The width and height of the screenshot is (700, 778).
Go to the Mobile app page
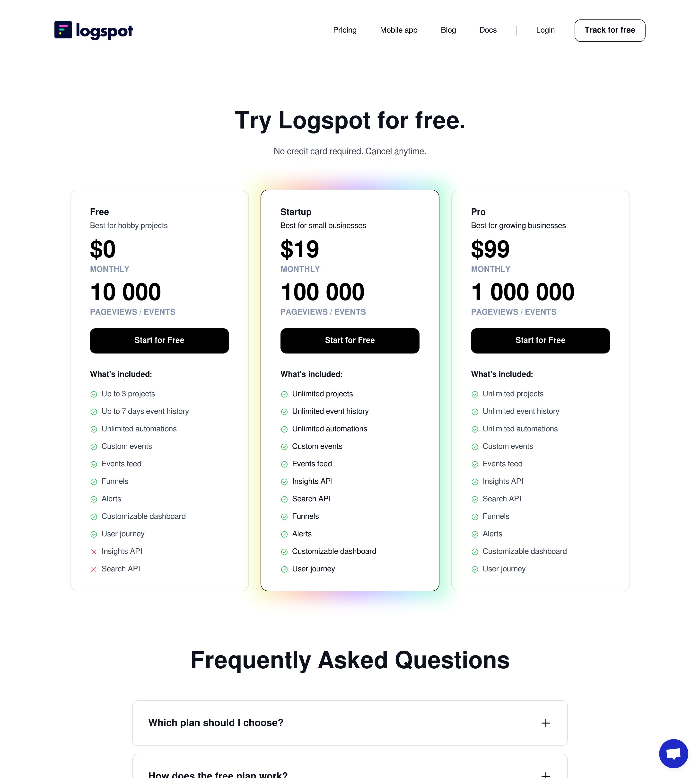tap(398, 30)
